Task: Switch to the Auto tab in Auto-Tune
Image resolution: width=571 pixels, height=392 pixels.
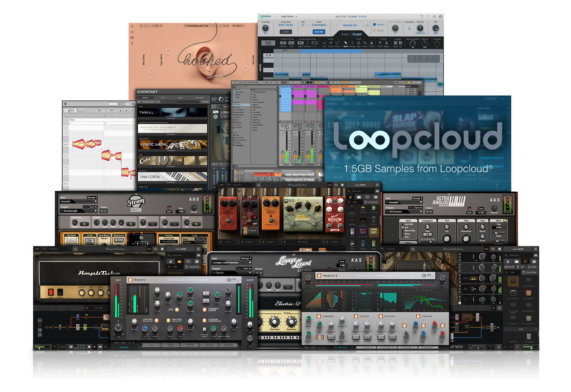Action: [x=345, y=34]
